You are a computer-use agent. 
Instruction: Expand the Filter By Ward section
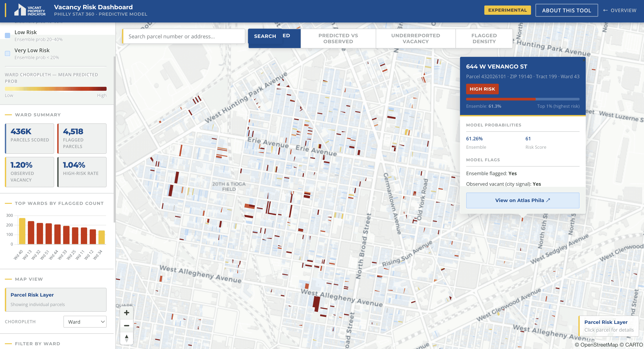pyautogui.click(x=37, y=343)
